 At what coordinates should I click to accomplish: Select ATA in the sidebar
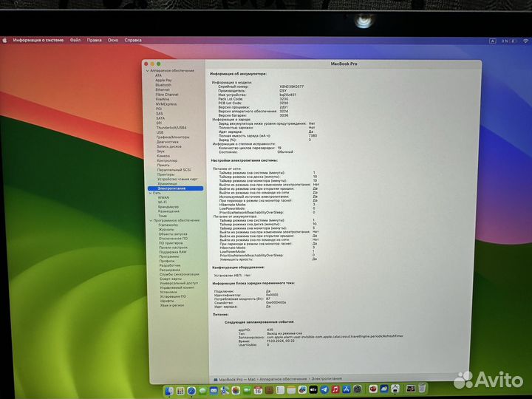[x=158, y=75]
